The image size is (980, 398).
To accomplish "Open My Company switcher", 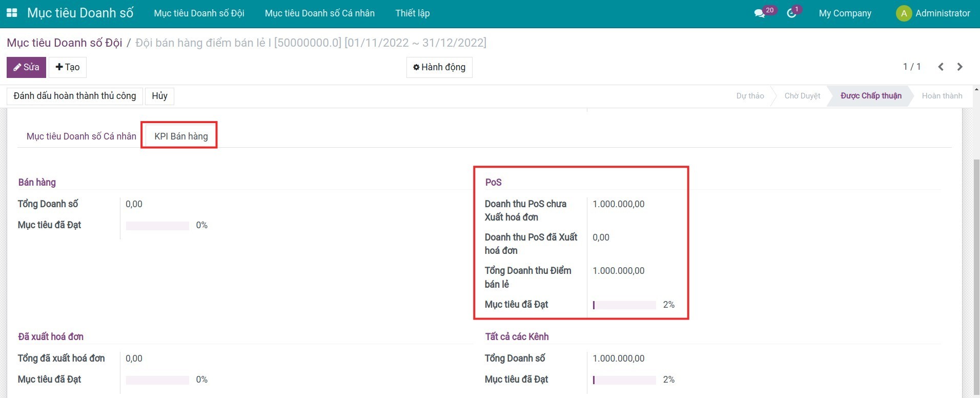I will [845, 13].
